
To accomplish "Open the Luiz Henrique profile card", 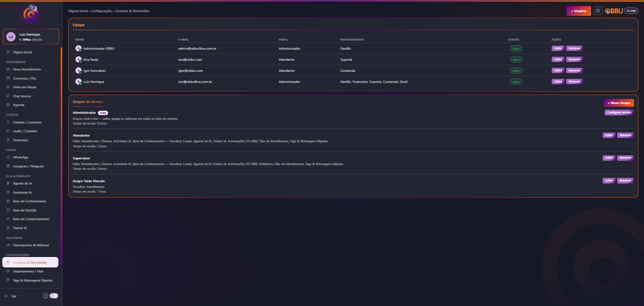I will point(31,37).
